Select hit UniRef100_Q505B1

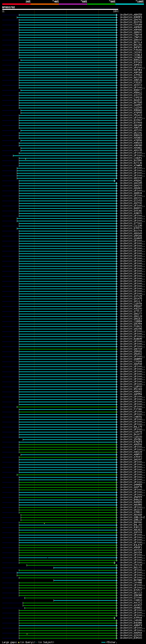[131, 439]
